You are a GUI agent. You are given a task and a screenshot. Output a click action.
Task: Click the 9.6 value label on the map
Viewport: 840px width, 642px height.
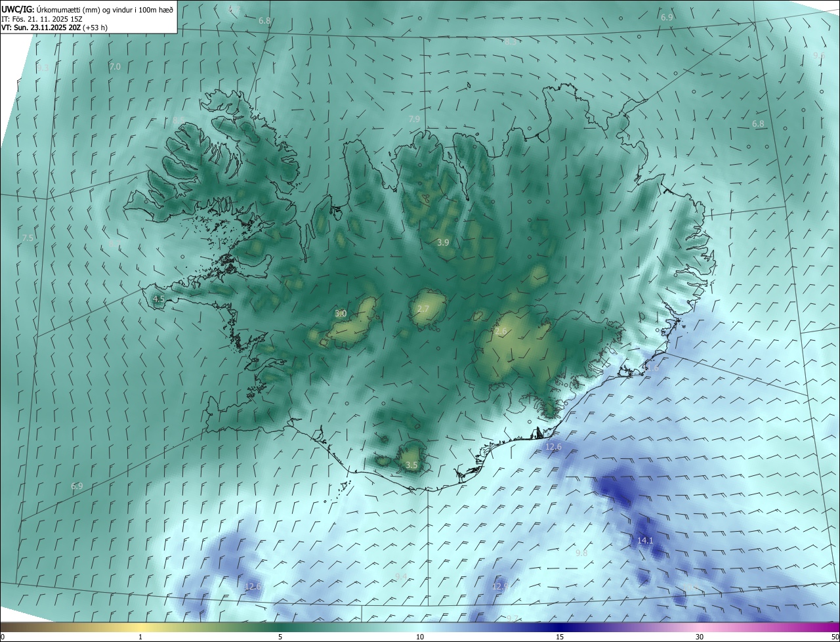point(819,56)
